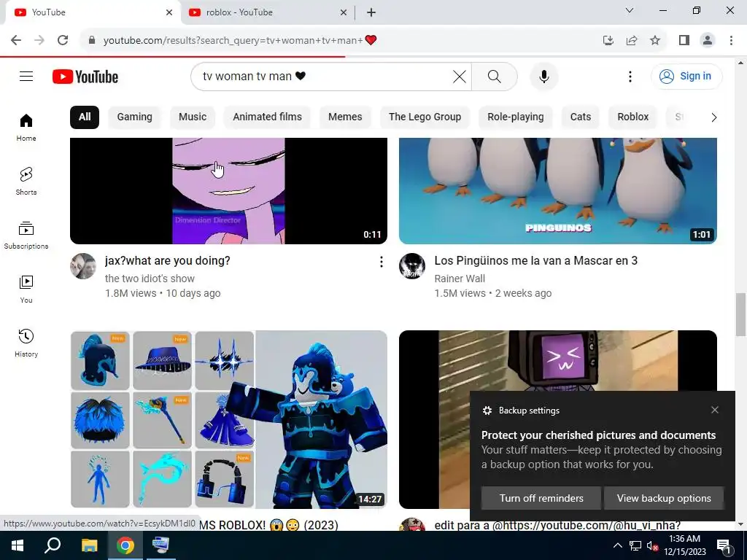Open 'Los Pingüinos me la van a Mascar en 3'
Image resolution: width=747 pixels, height=560 pixels.
(536, 261)
